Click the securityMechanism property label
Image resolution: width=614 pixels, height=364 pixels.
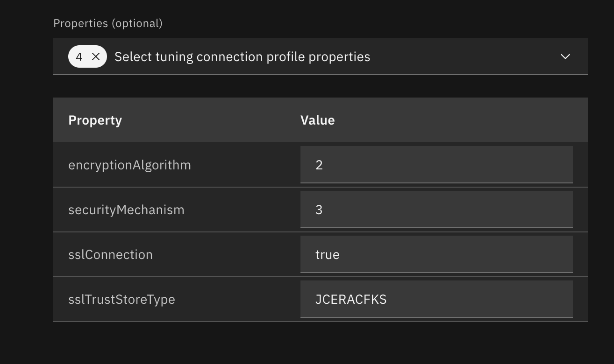click(x=126, y=209)
